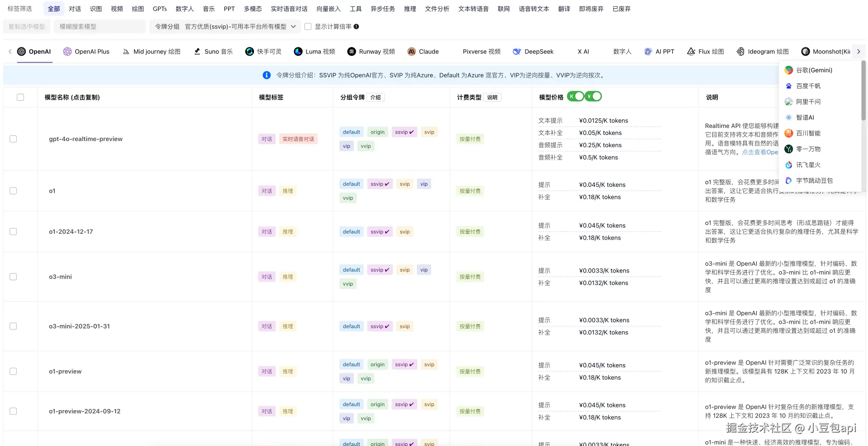Select the Moonshot provider icon

(x=805, y=52)
